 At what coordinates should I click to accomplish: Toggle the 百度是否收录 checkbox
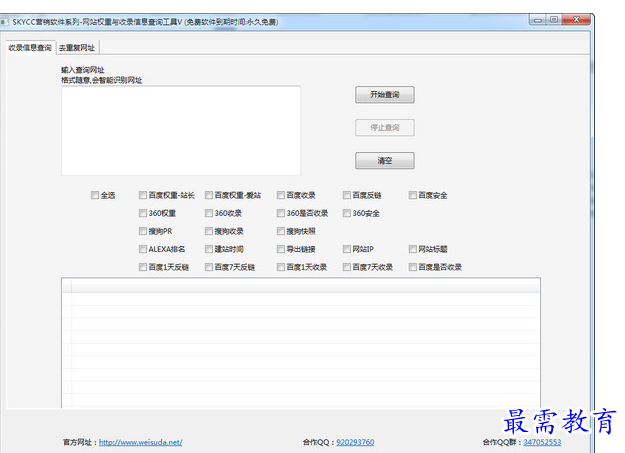pyautogui.click(x=413, y=267)
